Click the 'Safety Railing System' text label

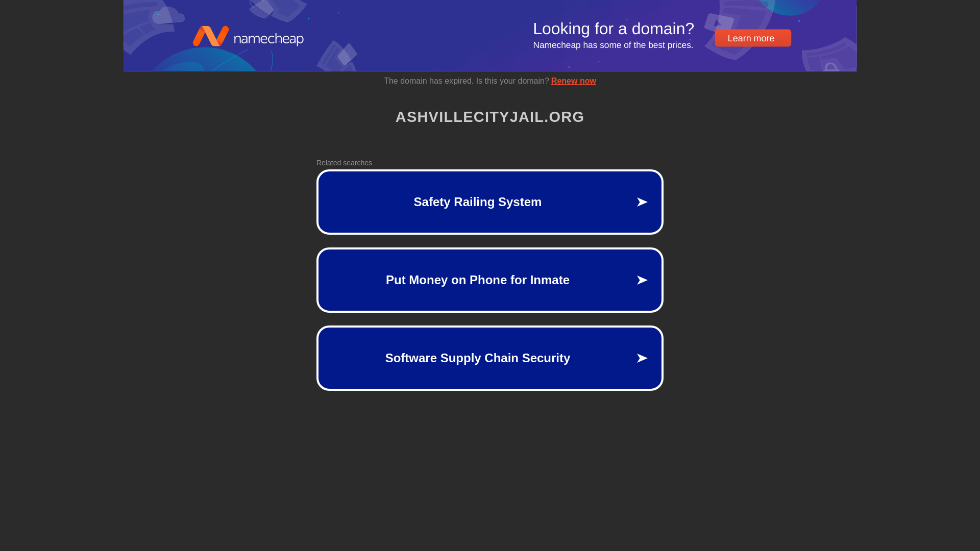coord(477,202)
